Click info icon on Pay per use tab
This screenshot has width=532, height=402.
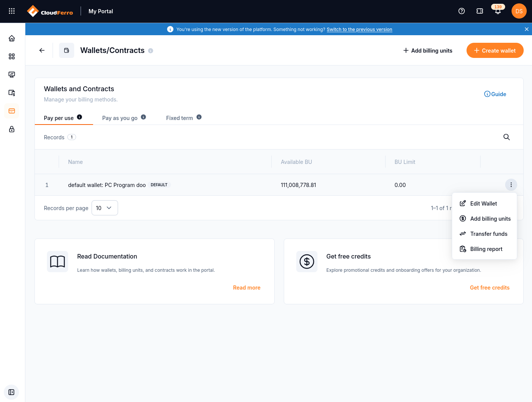pyautogui.click(x=79, y=117)
